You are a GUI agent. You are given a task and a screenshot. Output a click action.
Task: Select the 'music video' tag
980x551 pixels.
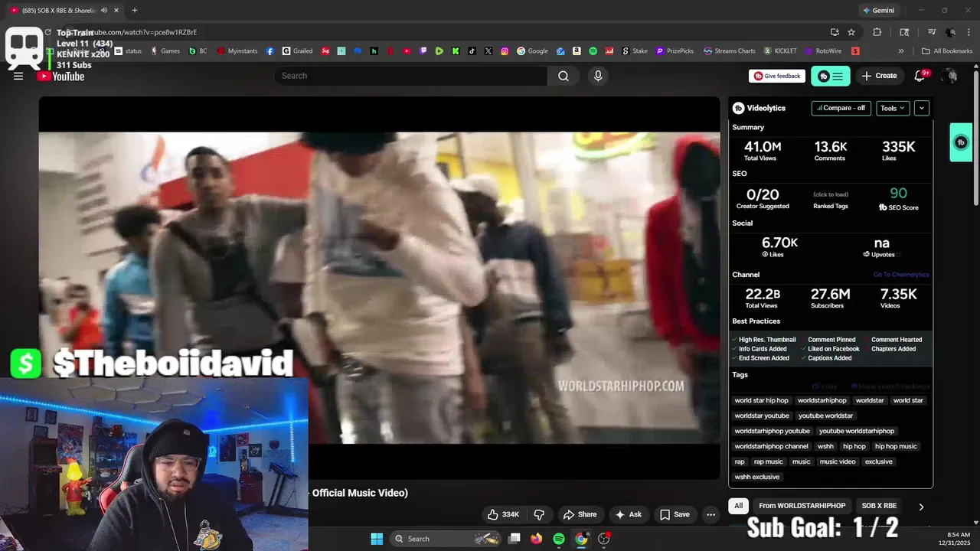[x=838, y=461]
